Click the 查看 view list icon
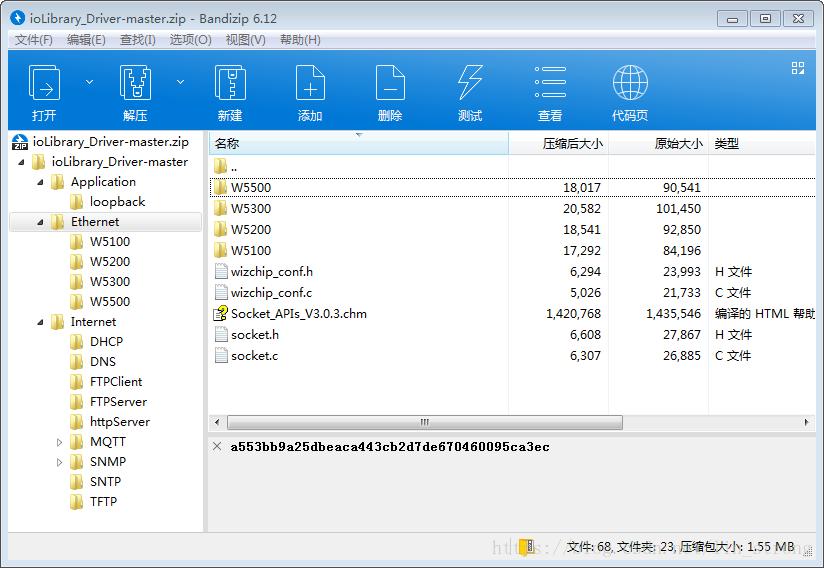This screenshot has width=824, height=568. (x=550, y=82)
